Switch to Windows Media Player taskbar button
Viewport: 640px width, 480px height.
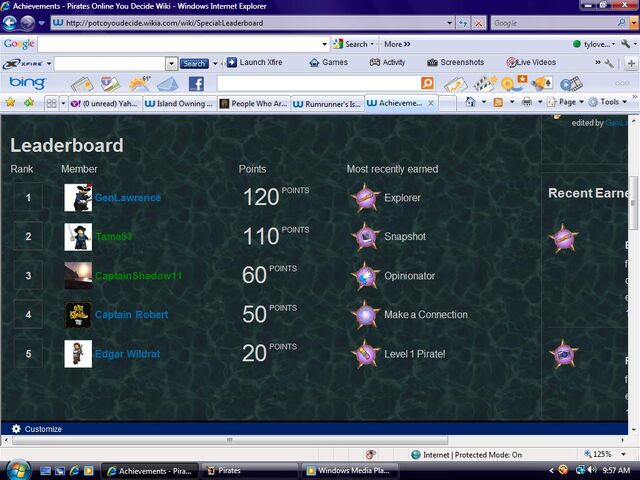(347, 471)
